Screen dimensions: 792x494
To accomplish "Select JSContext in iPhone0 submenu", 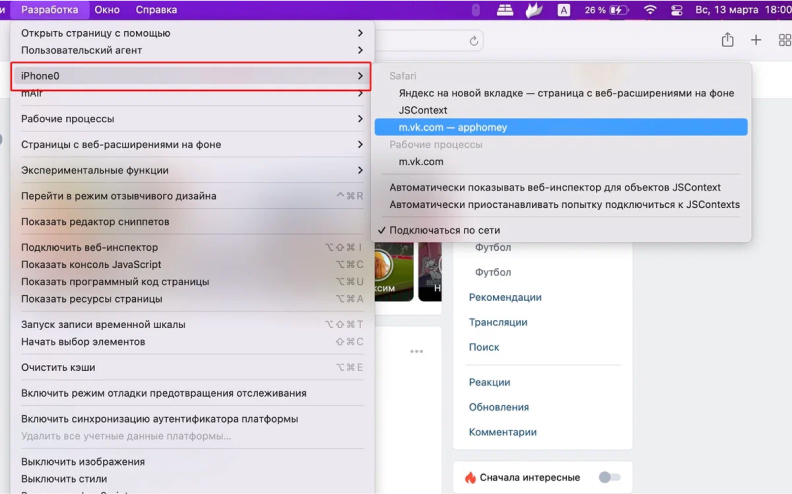I will pos(561,110).
